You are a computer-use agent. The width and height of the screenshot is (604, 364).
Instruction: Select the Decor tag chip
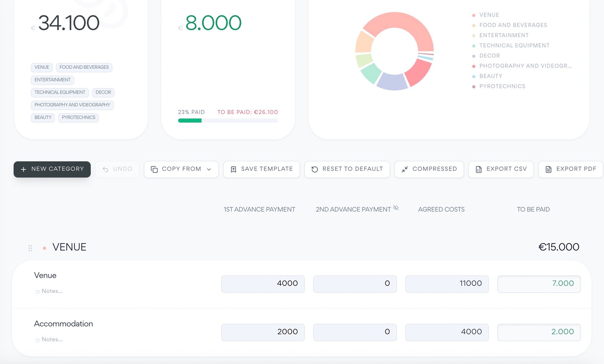tap(103, 92)
